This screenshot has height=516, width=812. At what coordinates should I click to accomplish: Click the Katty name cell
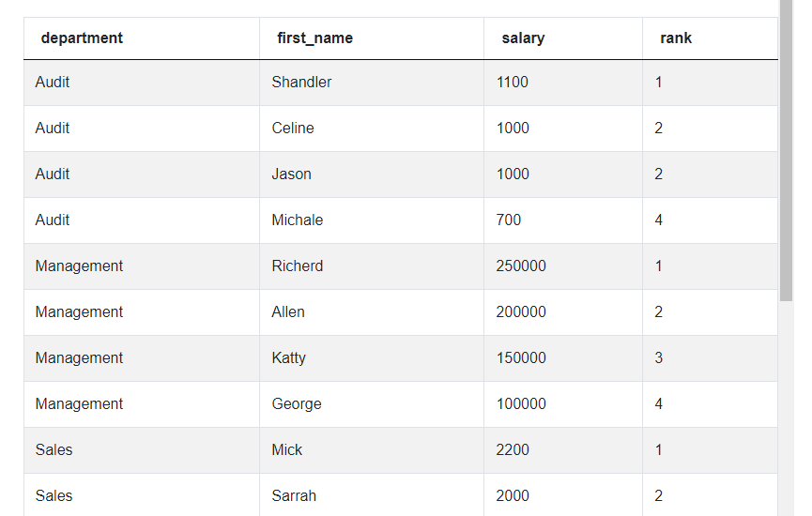point(288,358)
